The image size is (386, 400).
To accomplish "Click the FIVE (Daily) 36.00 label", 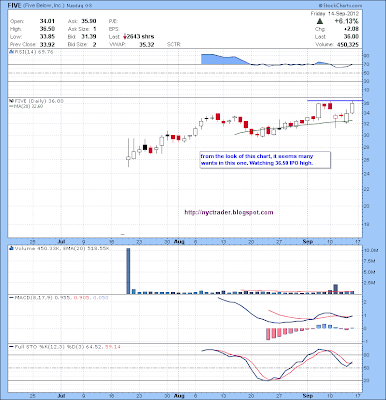I will [38, 101].
